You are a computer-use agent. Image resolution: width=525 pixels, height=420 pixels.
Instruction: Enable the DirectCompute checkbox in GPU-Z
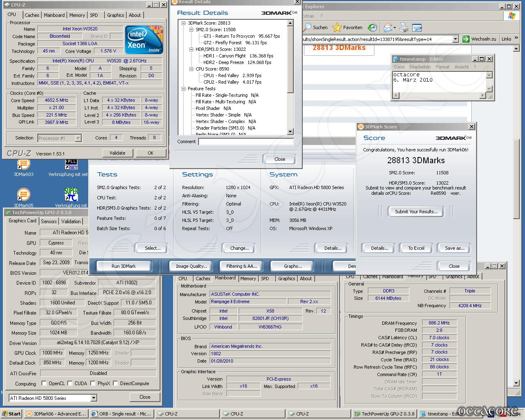pos(115,383)
